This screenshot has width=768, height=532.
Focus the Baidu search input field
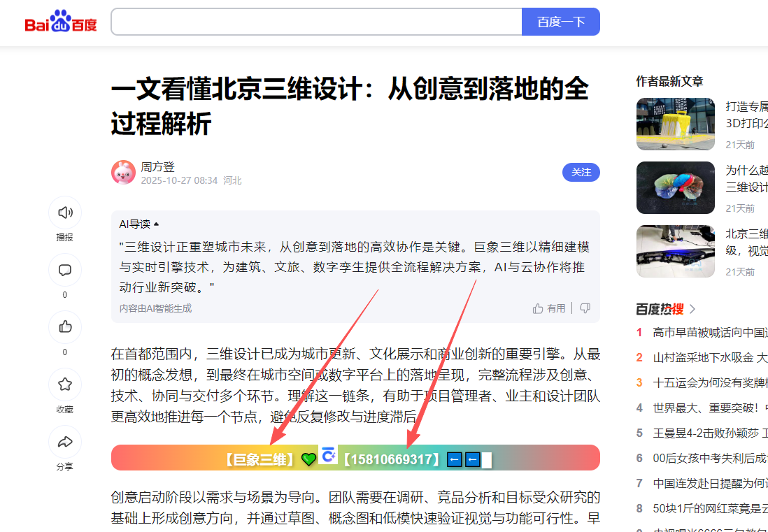coord(316,22)
